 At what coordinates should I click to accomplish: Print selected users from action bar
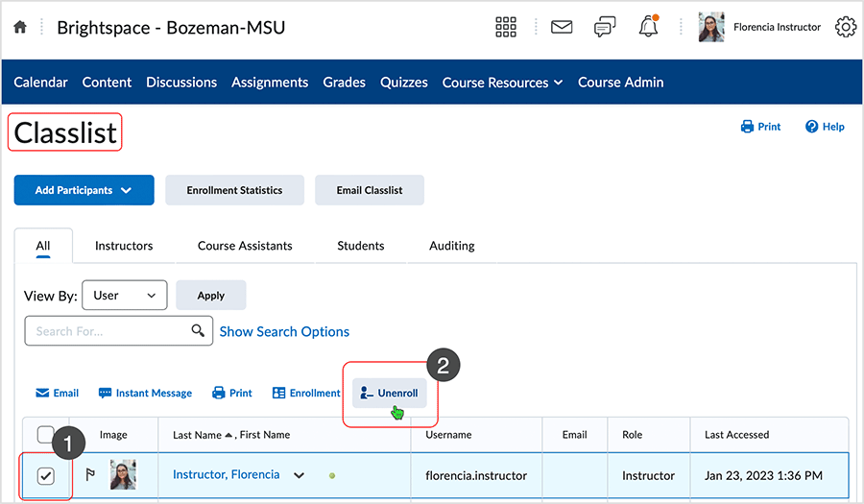232,393
